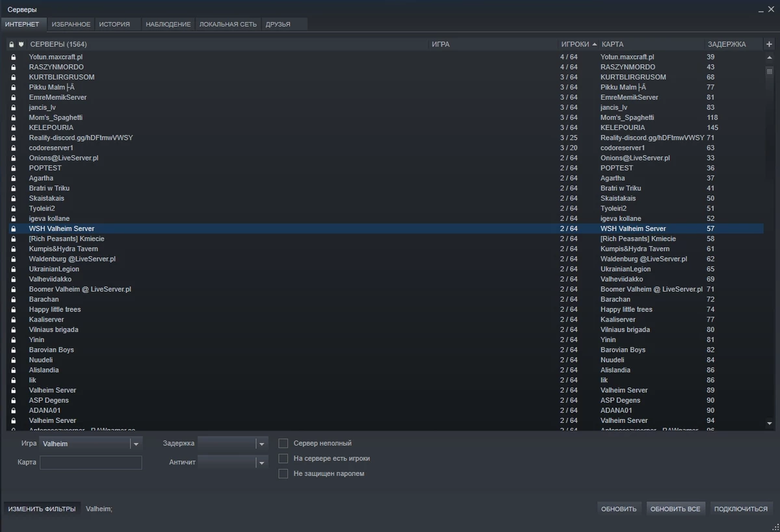Click the lock icon on Kaaliserver row
Image resolution: width=780 pixels, height=532 pixels.
tap(13, 320)
